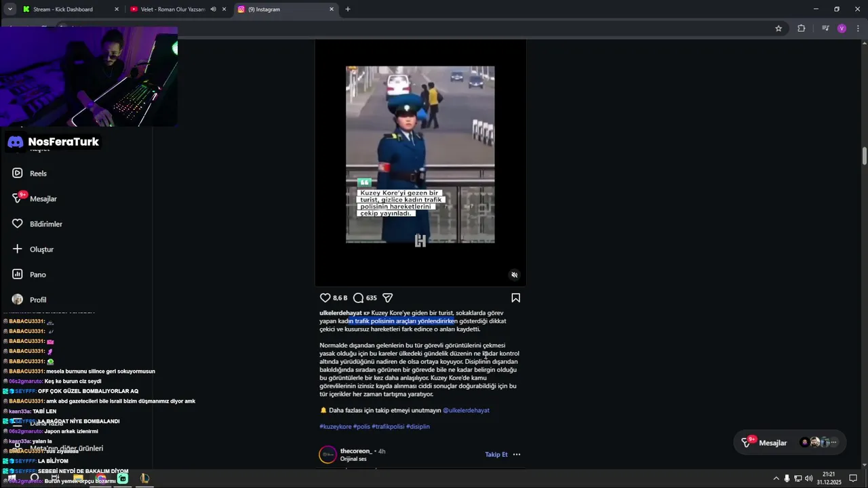868x488 pixels.
Task: Bookmark this page with the star icon
Action: (778, 28)
